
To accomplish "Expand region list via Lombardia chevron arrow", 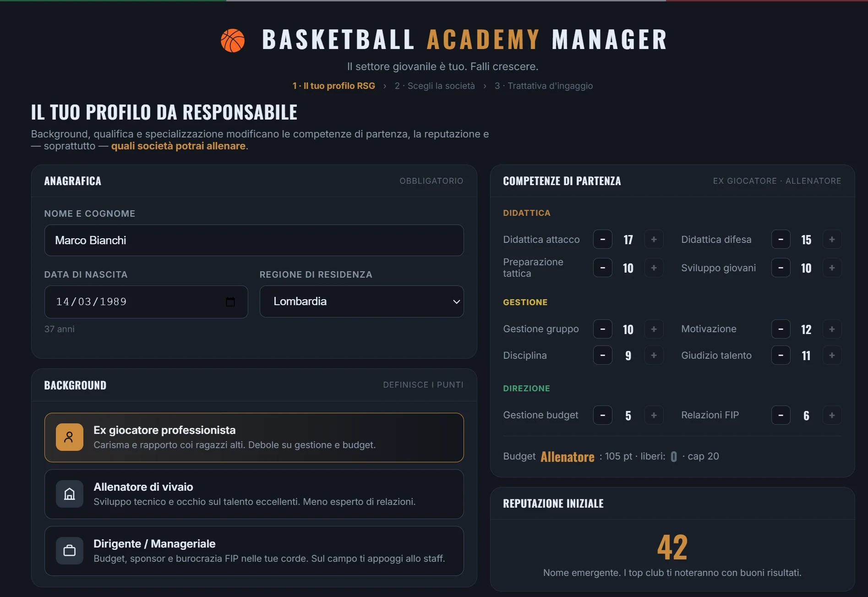I will (456, 301).
